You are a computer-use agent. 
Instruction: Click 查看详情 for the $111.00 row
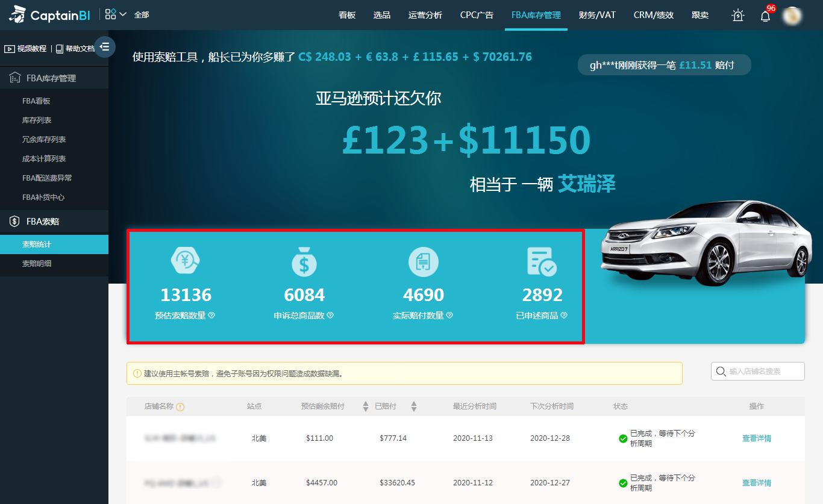pyautogui.click(x=757, y=438)
